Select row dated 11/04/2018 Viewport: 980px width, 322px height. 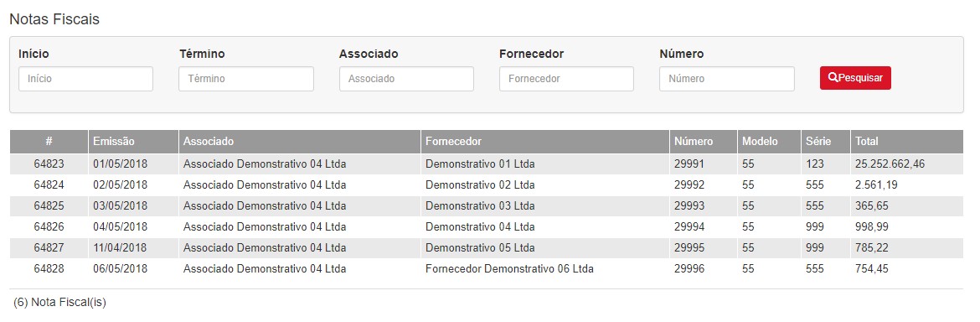[487, 247]
